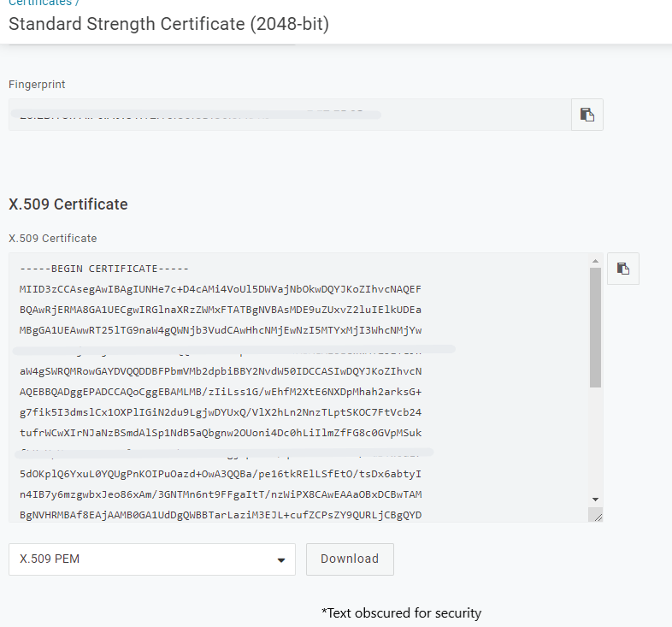Click the X.509 Certificate section heading
This screenshot has width=672, height=627.
point(68,204)
